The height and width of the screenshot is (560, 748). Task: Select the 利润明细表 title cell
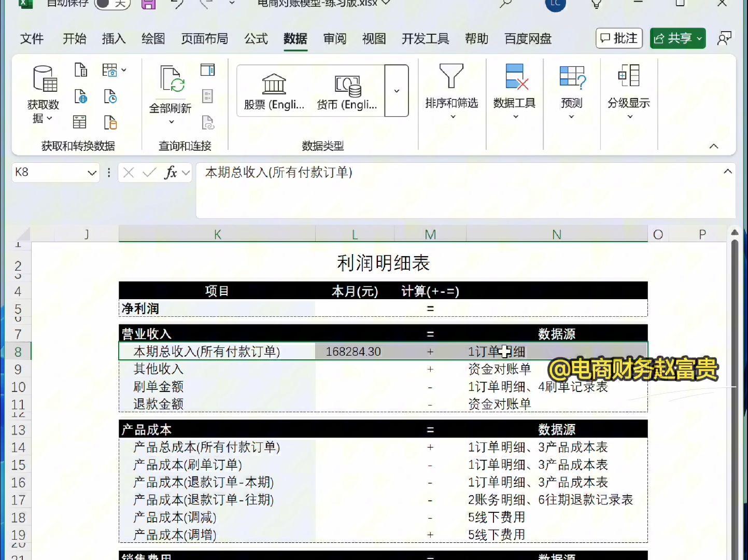[x=383, y=263]
